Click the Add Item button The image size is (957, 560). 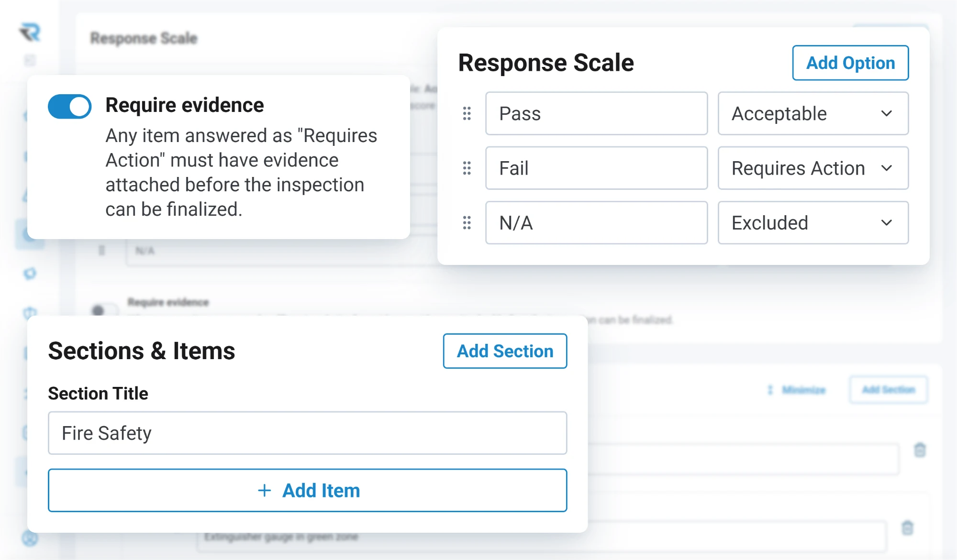pos(307,490)
